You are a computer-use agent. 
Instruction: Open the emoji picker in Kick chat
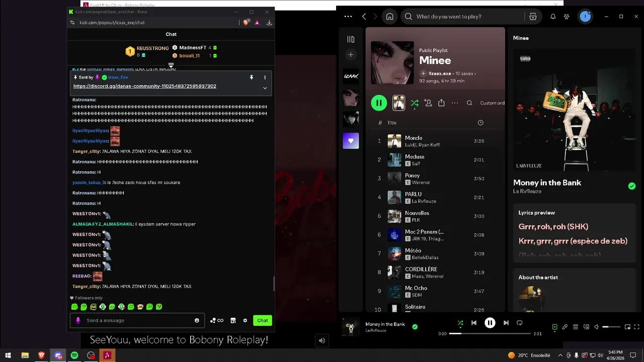(197, 320)
